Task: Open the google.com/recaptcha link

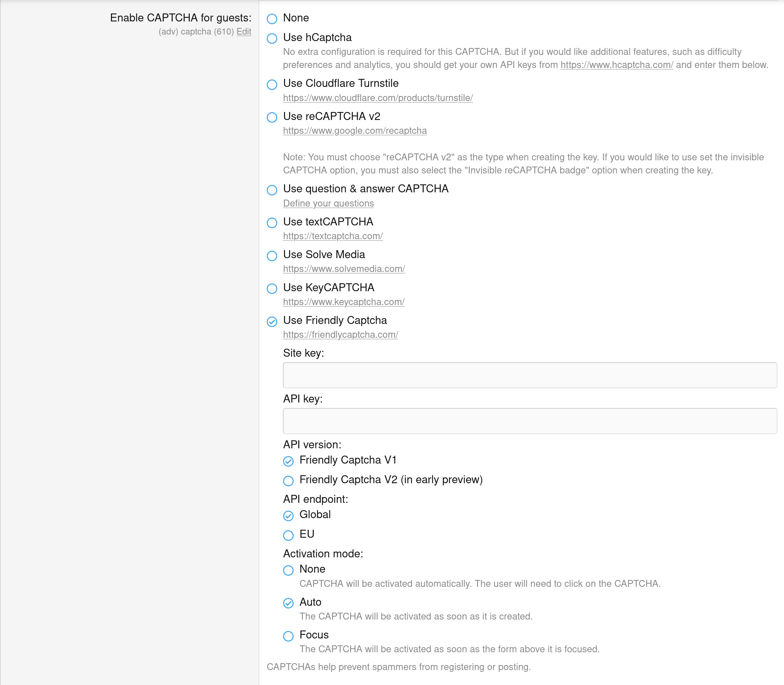Action: (354, 131)
